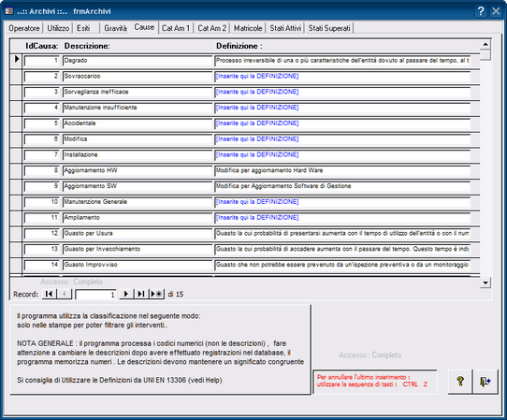Click definition 'Modifica per aggiornamento Hard Ware'

342,171
